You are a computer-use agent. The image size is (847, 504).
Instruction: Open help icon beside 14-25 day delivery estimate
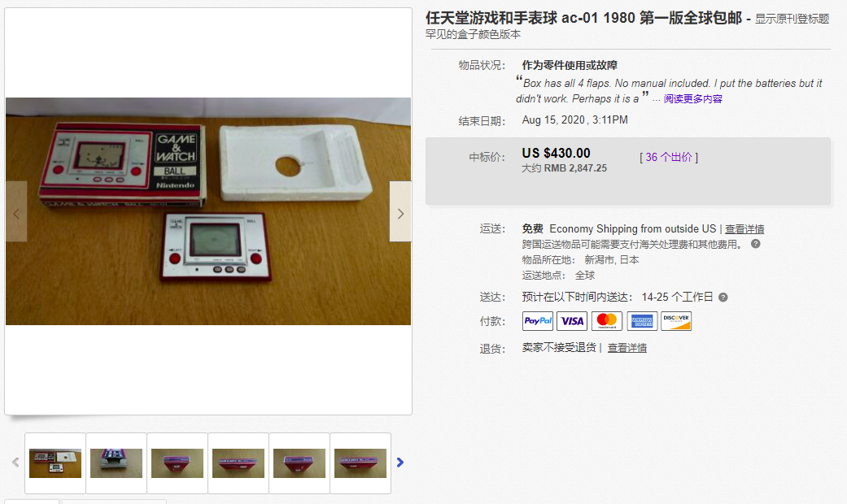[723, 298]
